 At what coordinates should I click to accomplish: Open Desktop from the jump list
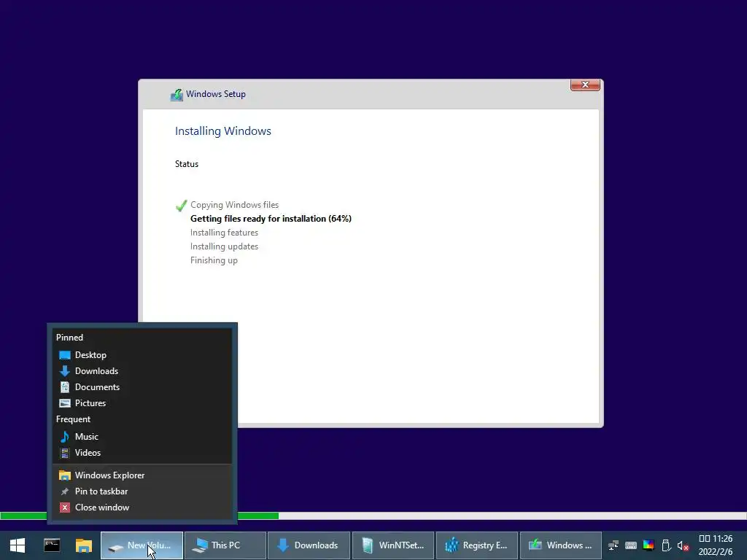point(142,355)
